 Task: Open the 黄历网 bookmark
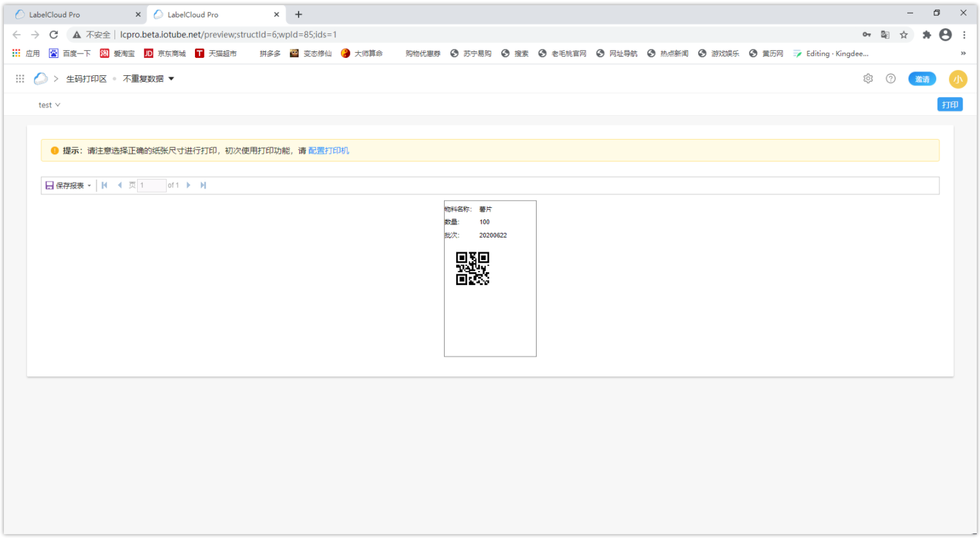click(766, 53)
